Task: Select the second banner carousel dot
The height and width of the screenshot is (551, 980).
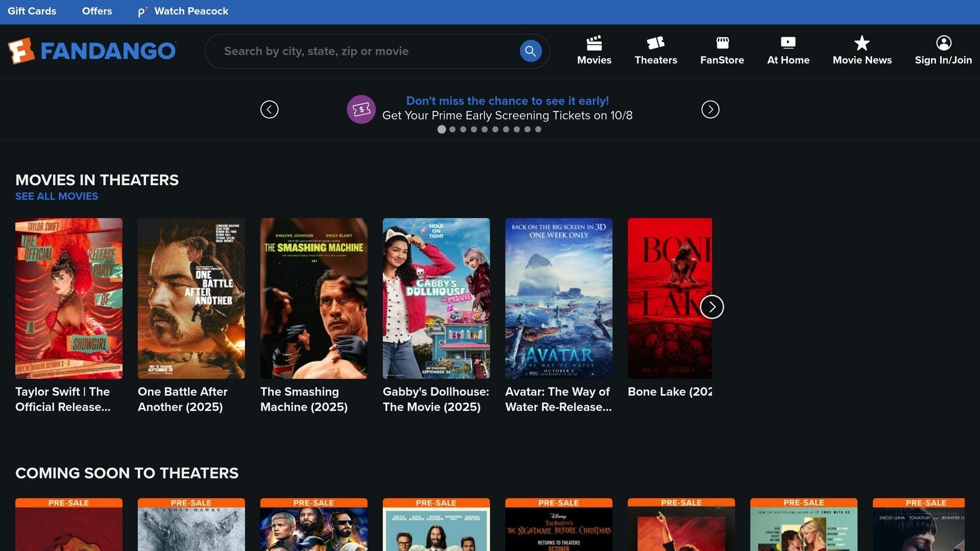Action: click(x=452, y=130)
